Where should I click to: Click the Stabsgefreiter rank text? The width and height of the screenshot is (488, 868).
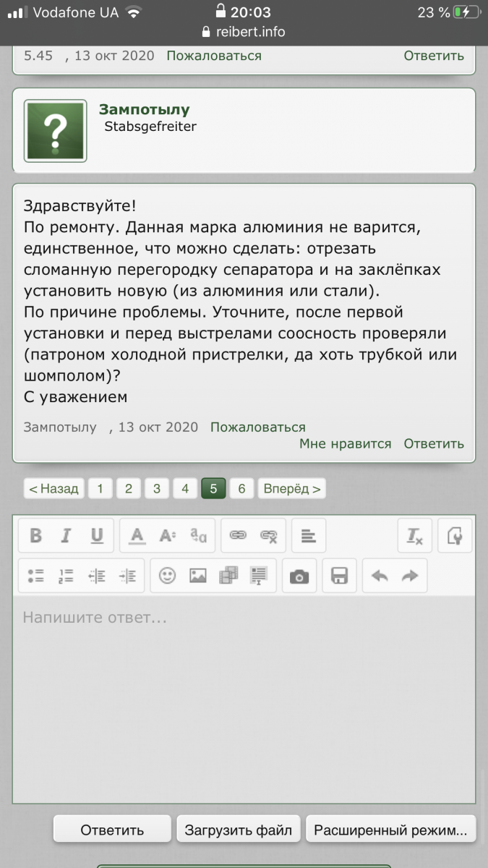[x=150, y=127]
